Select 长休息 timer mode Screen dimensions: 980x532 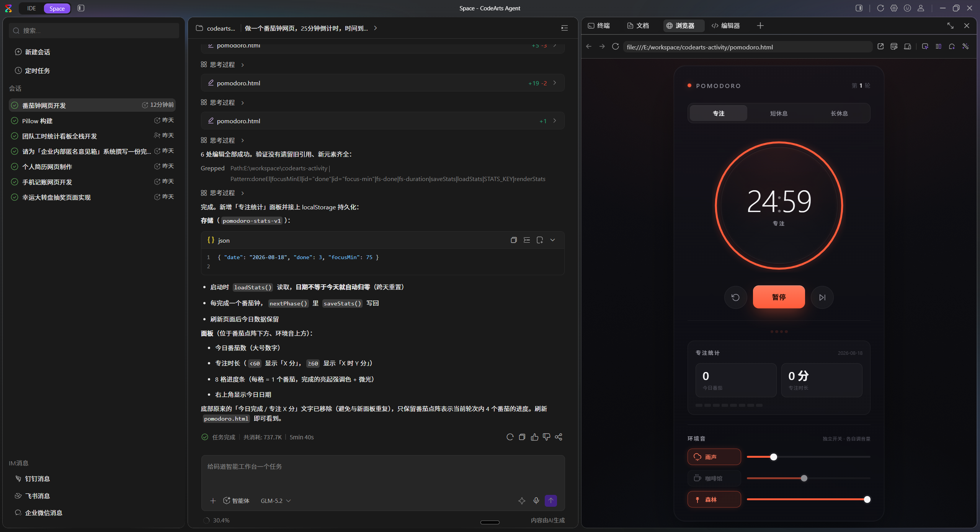click(x=839, y=113)
